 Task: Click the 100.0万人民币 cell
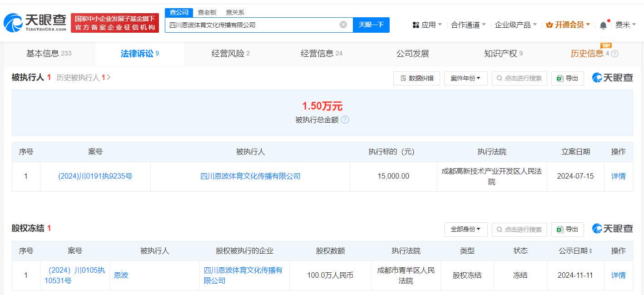(330, 275)
